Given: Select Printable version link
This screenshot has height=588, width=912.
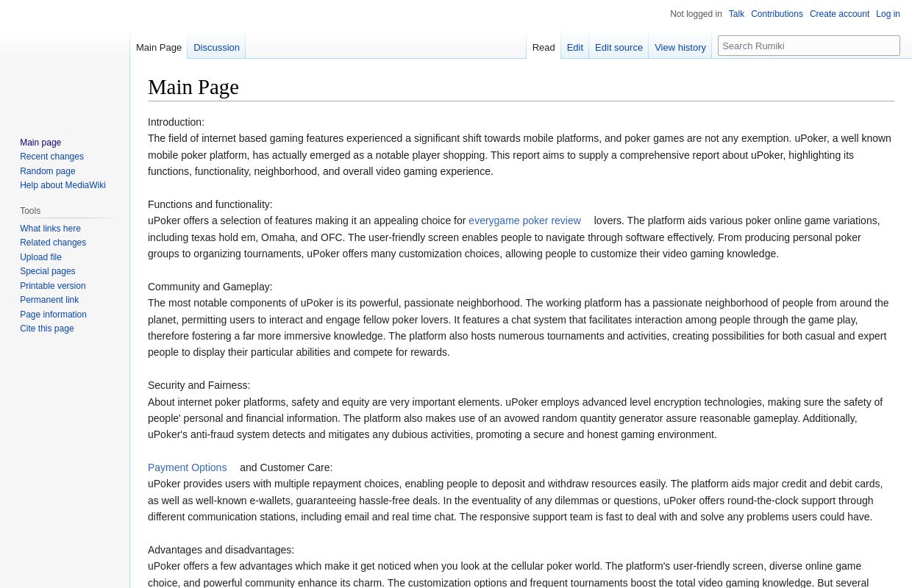Looking at the screenshot, I should (x=52, y=286).
